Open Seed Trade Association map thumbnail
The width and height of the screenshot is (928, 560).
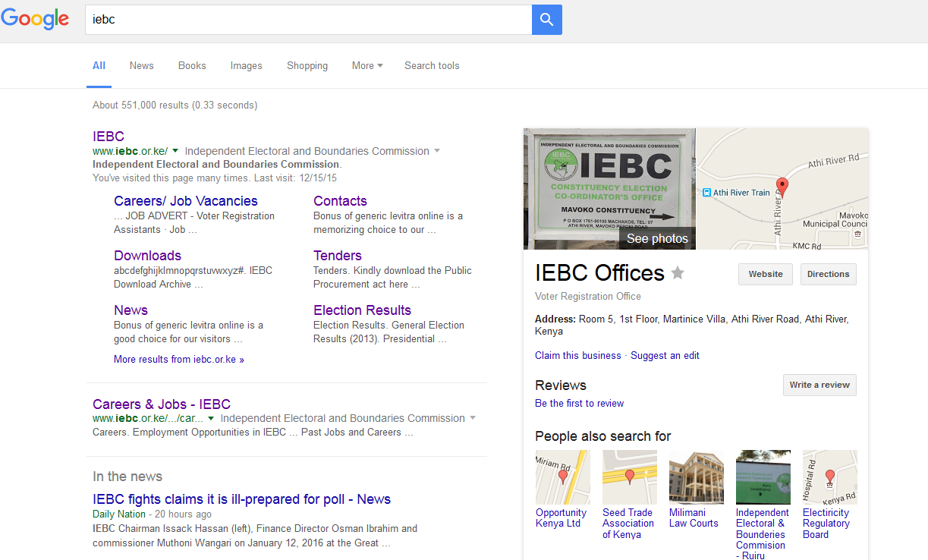(x=630, y=477)
